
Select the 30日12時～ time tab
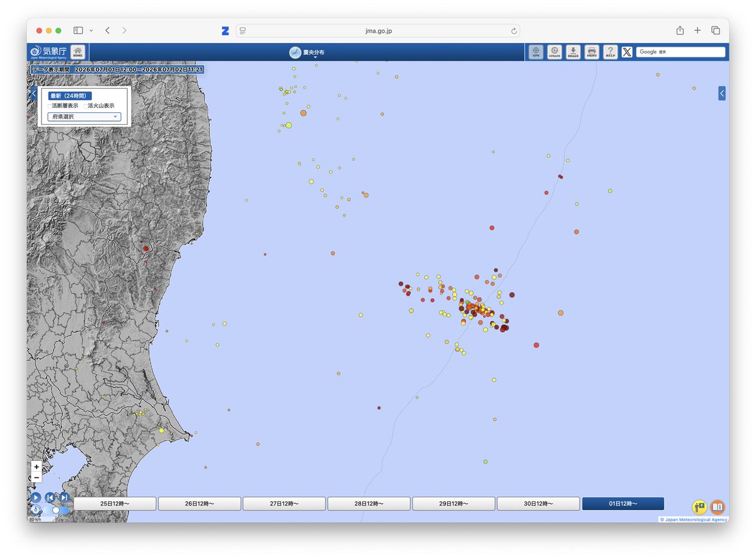pyautogui.click(x=538, y=504)
